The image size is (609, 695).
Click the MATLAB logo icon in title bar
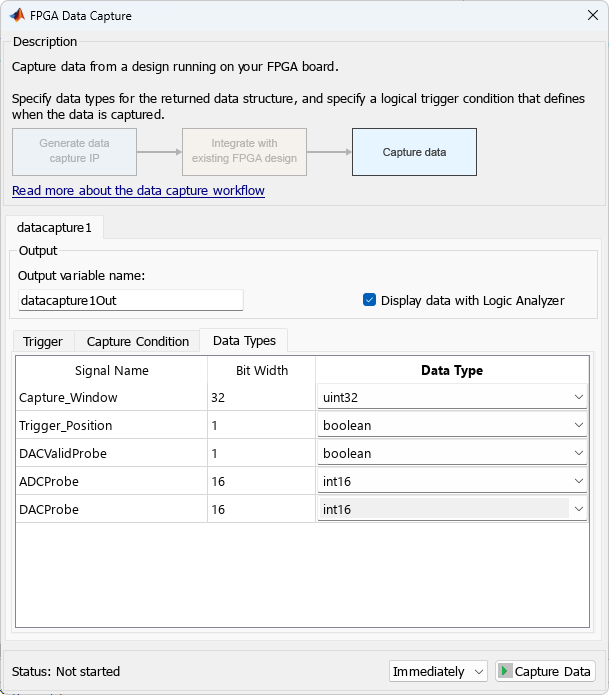click(17, 16)
